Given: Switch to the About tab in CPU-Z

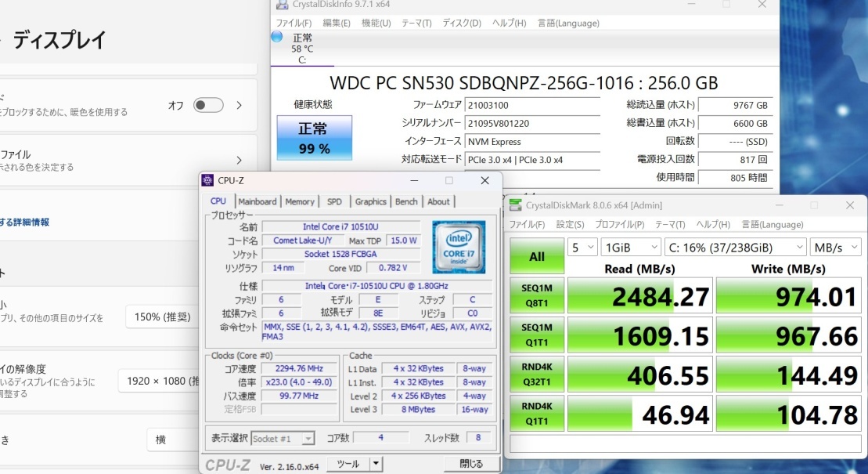Looking at the screenshot, I should click(438, 202).
